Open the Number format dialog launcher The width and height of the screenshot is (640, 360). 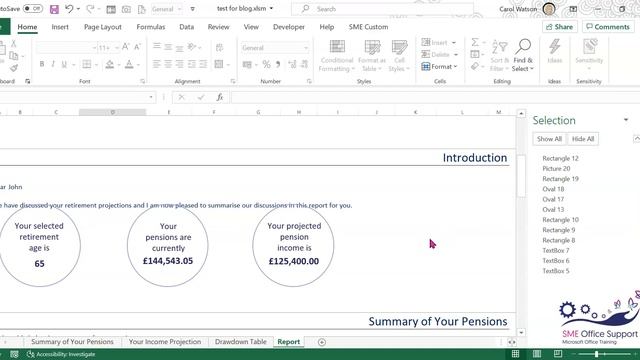[x=309, y=81]
